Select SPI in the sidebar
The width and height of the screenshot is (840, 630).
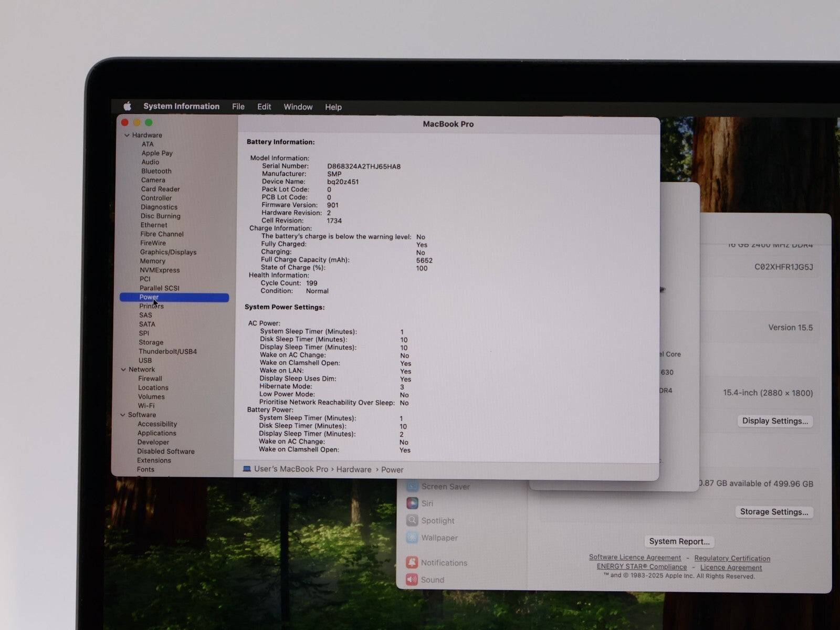click(144, 333)
